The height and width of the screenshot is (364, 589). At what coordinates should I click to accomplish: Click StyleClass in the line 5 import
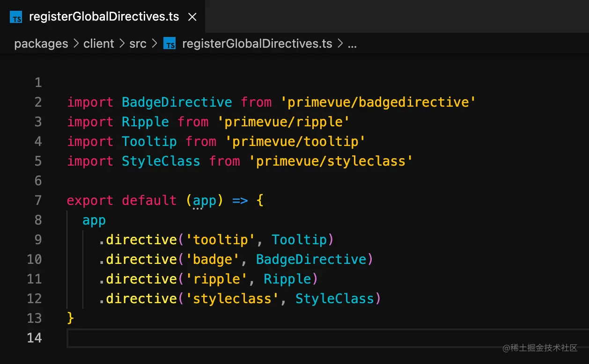pyautogui.click(x=161, y=161)
